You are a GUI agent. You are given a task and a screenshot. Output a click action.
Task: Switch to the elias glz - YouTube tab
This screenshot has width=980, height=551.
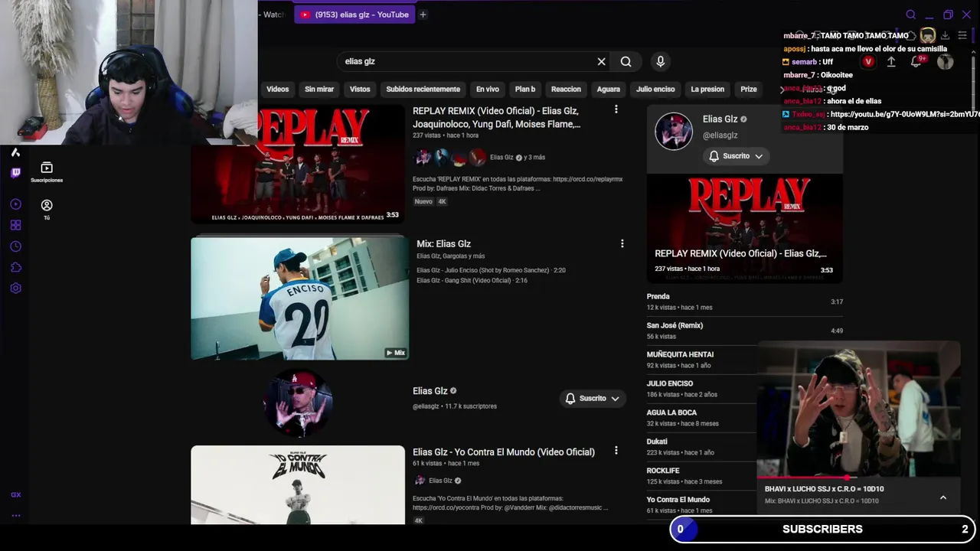point(354,15)
